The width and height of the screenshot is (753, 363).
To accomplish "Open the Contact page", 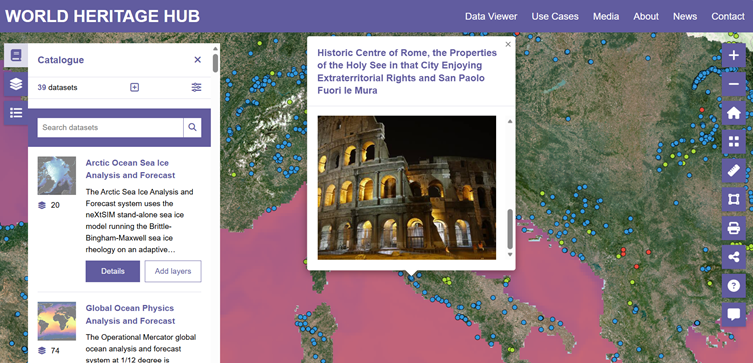I will (728, 16).
